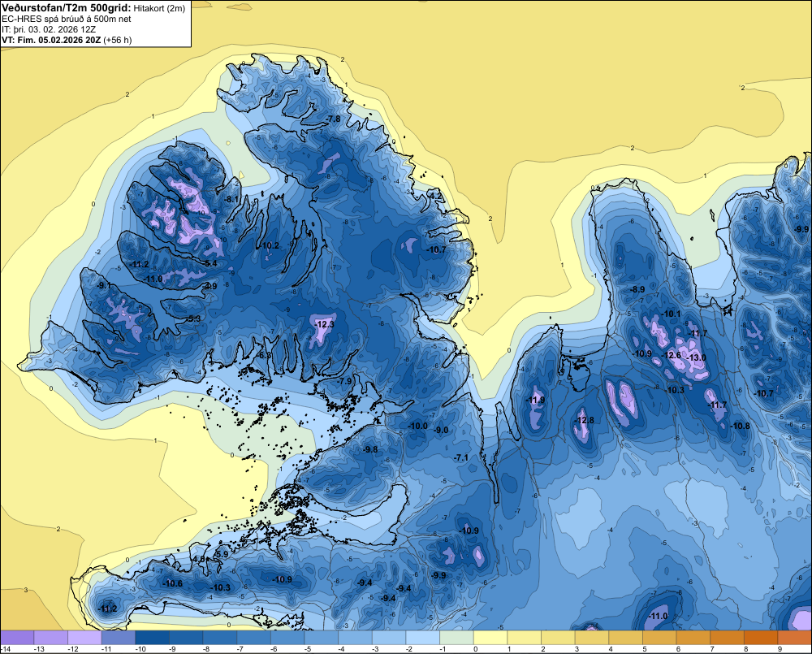Click the title 'Veðurstofan/T2m 500grid:'
812x654 pixels.
67,8
